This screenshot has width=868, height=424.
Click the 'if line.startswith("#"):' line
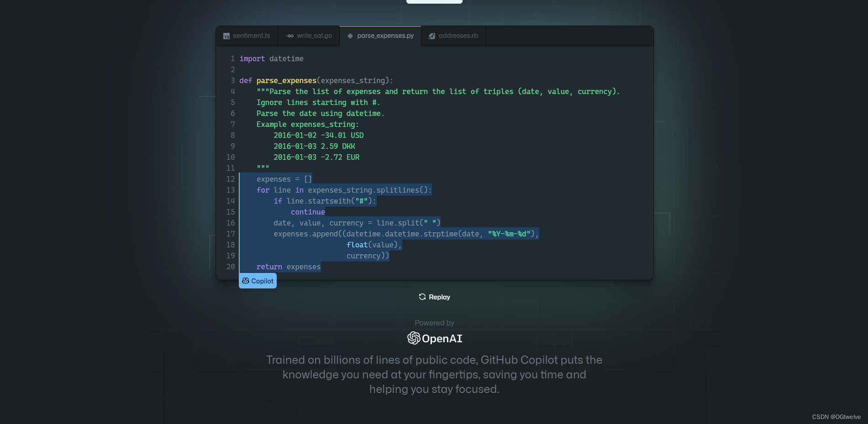coord(325,201)
